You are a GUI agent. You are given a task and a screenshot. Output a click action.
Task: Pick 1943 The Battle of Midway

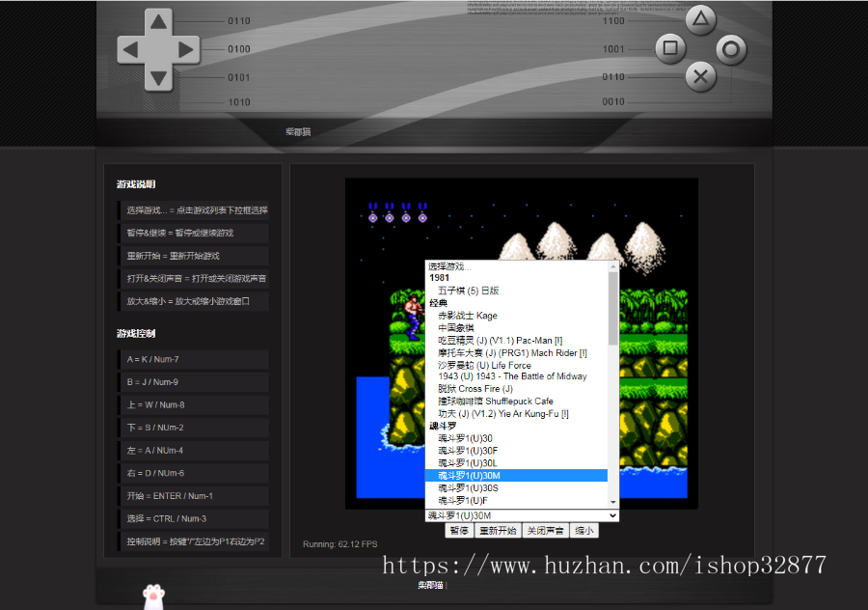[516, 376]
